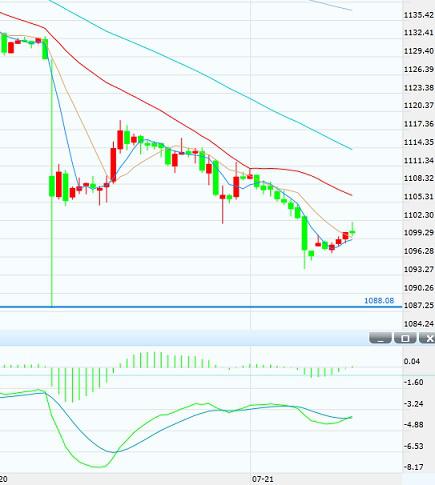Click the 1093.27 price axis label

pyautogui.click(x=419, y=269)
